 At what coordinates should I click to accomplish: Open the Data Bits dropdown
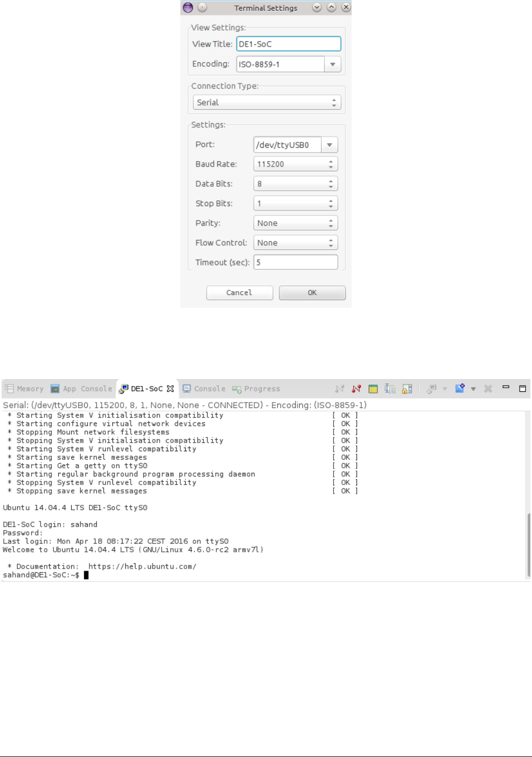point(295,184)
